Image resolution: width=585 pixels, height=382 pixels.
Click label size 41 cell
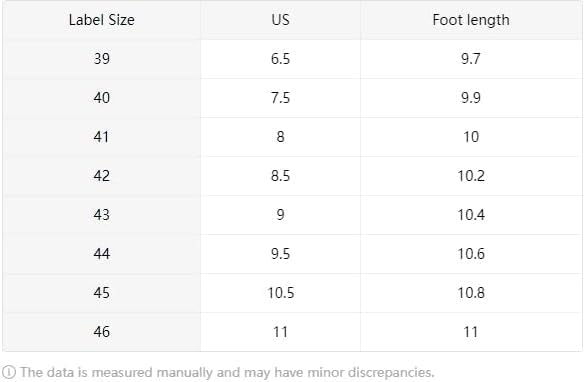tap(101, 137)
